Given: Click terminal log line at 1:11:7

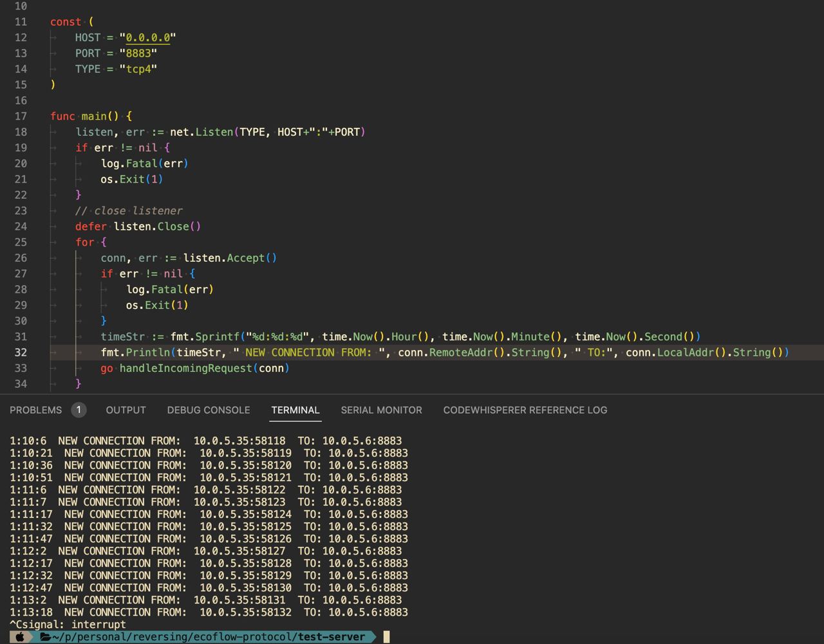Looking at the screenshot, I should [205, 502].
